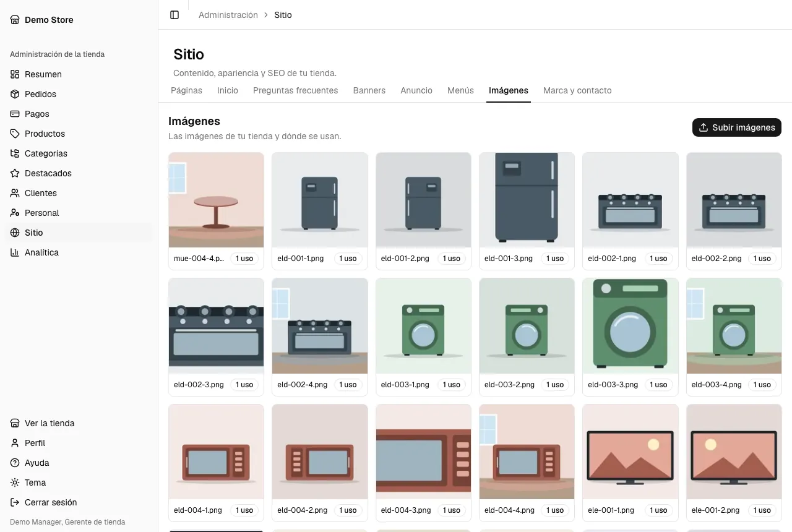Switch to the Menús tab
Viewport: 792px width, 532px height.
click(x=460, y=90)
